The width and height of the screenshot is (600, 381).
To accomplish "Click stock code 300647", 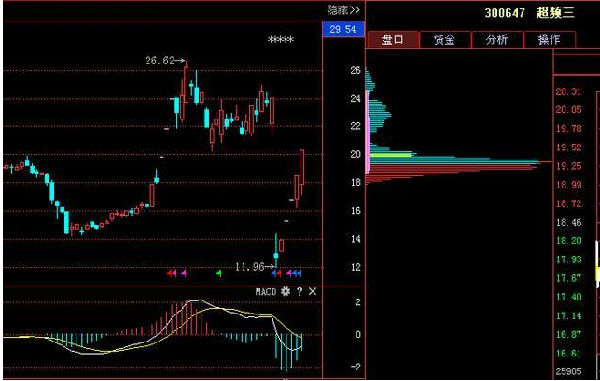I will point(505,13).
